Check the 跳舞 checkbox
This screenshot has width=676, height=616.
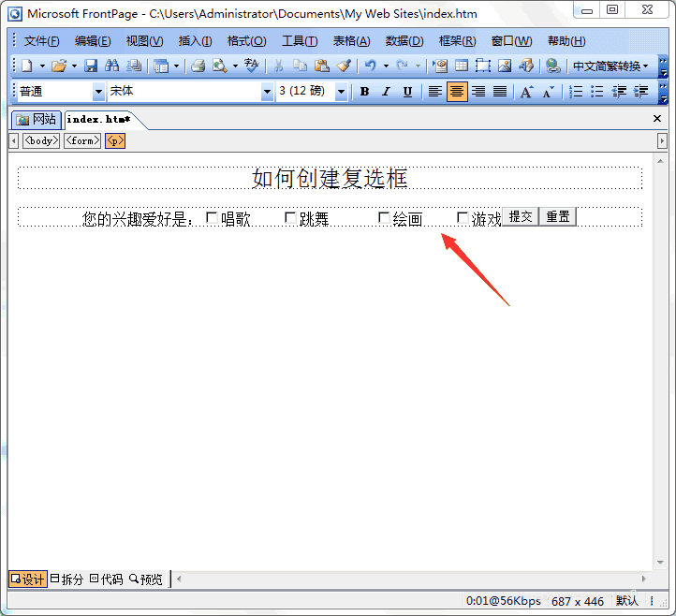coord(290,218)
